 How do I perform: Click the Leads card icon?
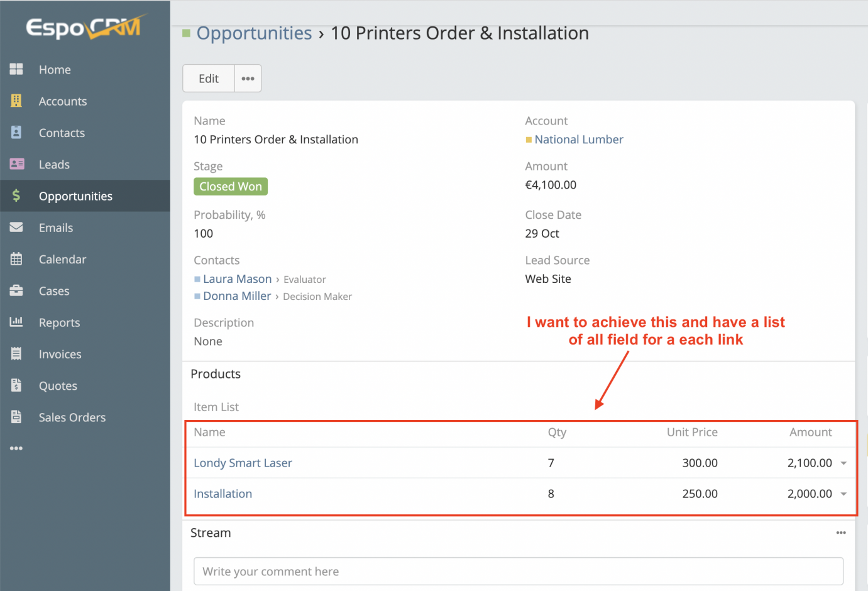16,164
